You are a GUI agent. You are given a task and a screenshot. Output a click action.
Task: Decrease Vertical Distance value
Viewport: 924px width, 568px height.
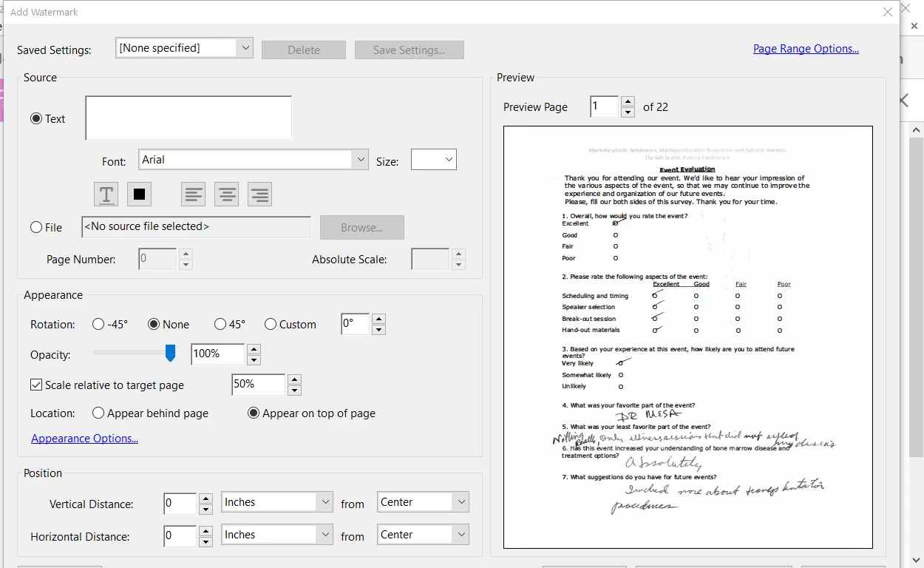pyautogui.click(x=206, y=510)
